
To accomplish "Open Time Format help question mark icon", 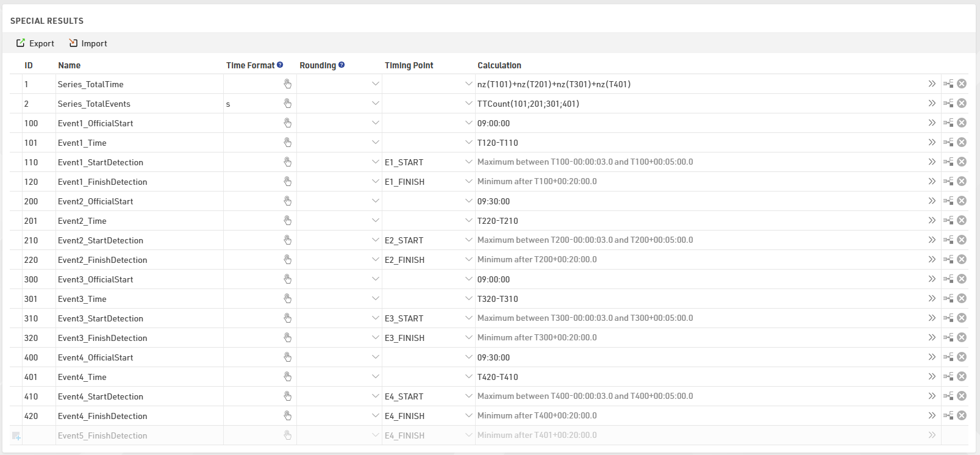I will point(280,65).
